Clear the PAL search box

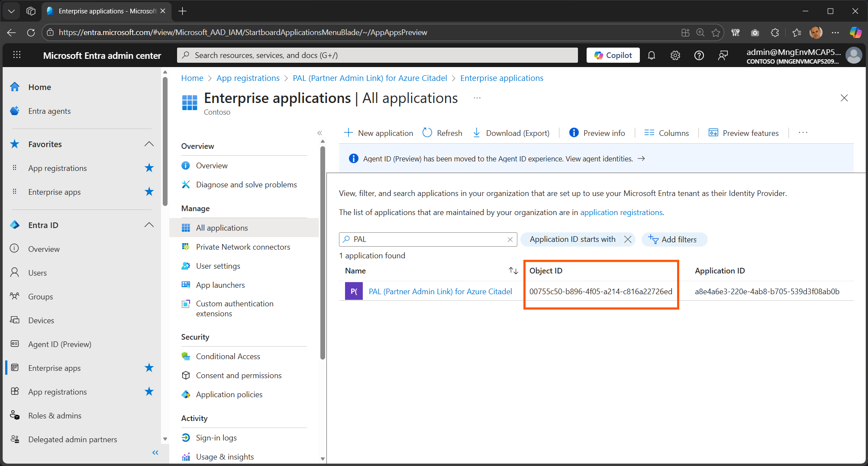click(510, 239)
